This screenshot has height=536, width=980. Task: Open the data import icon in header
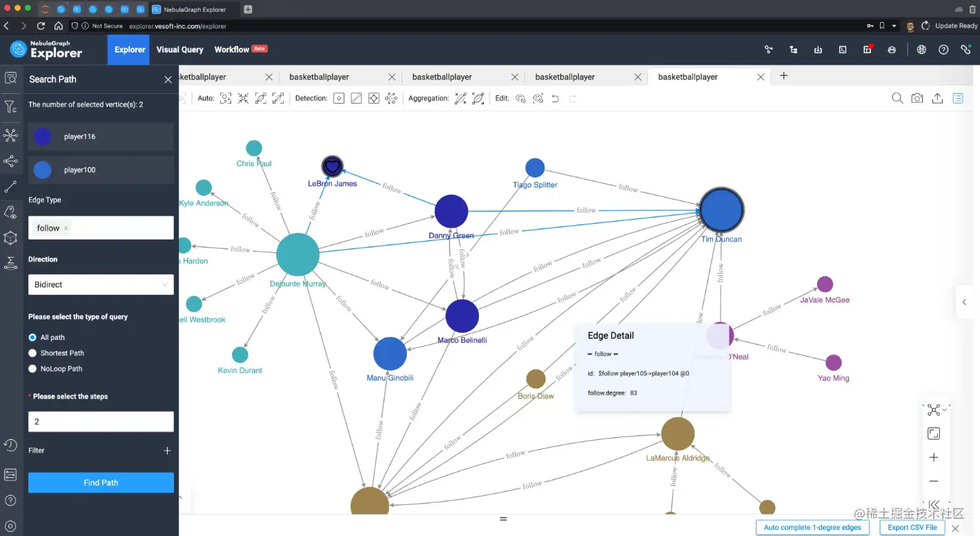click(x=818, y=50)
